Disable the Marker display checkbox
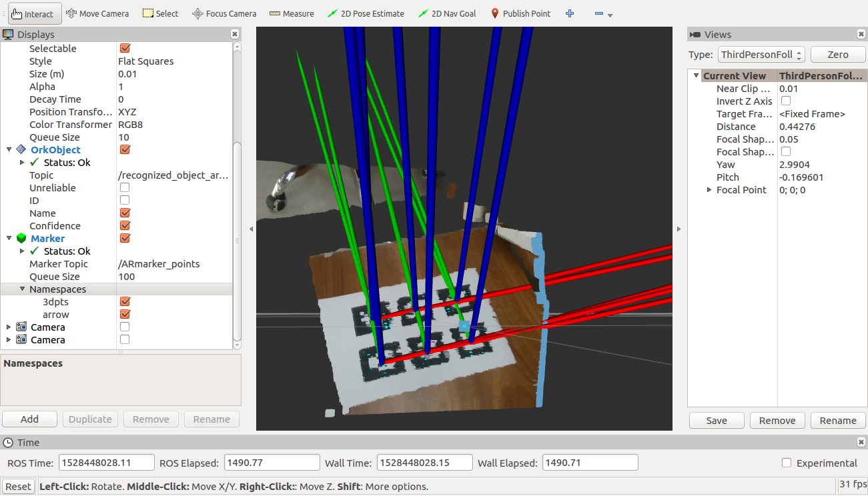This screenshot has width=868, height=496. tap(125, 238)
